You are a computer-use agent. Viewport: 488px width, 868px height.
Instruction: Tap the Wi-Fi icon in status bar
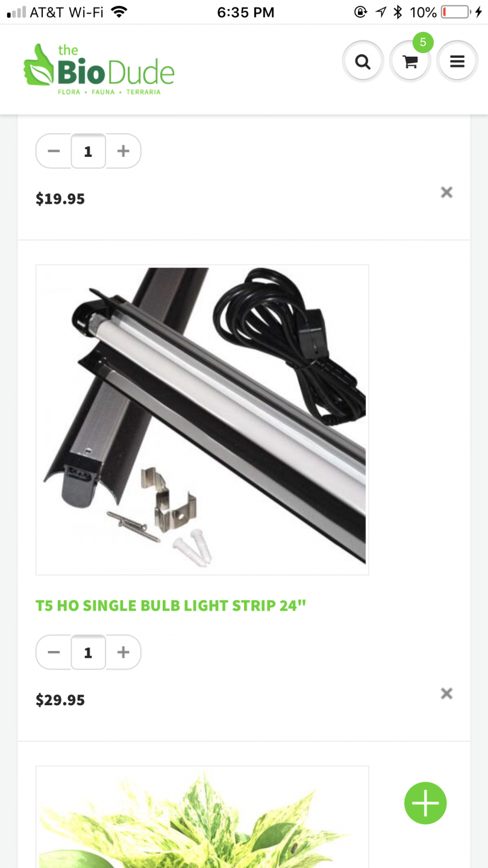[119, 11]
